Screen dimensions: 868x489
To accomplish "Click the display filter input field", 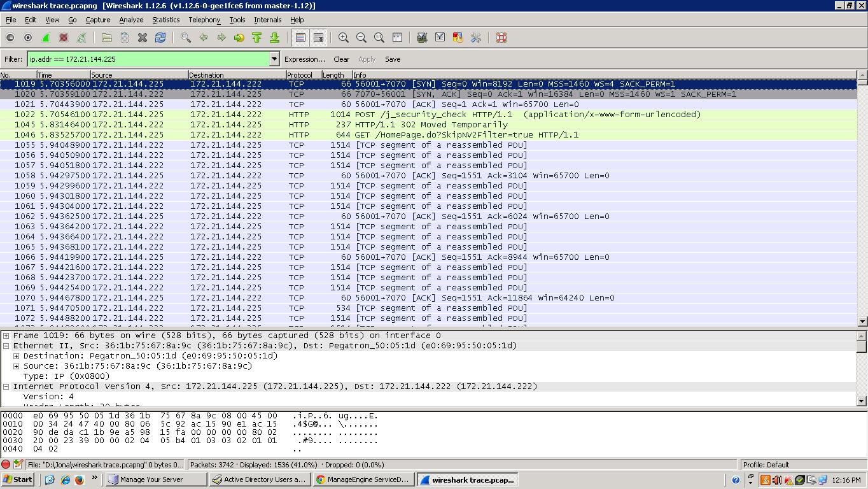I will (148, 59).
